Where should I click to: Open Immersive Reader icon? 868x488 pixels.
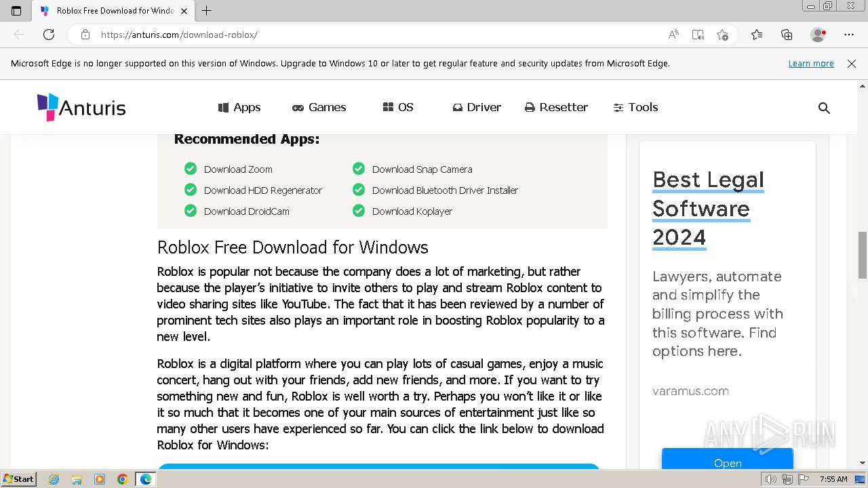tap(698, 35)
